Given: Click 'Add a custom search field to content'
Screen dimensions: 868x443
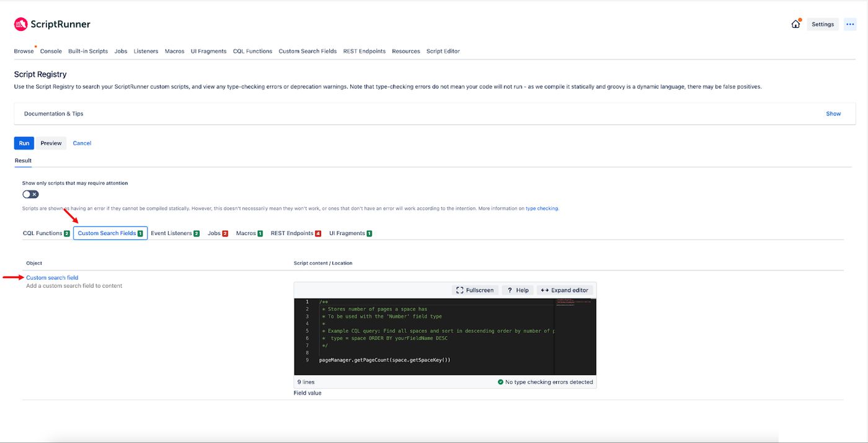Looking at the screenshot, I should (74, 286).
